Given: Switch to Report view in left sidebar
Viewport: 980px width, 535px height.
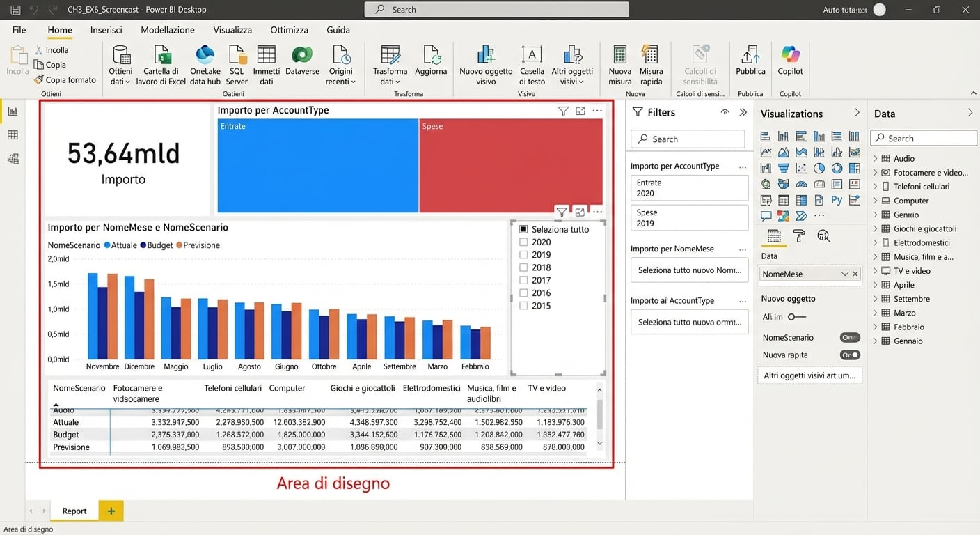Looking at the screenshot, I should tap(13, 111).
